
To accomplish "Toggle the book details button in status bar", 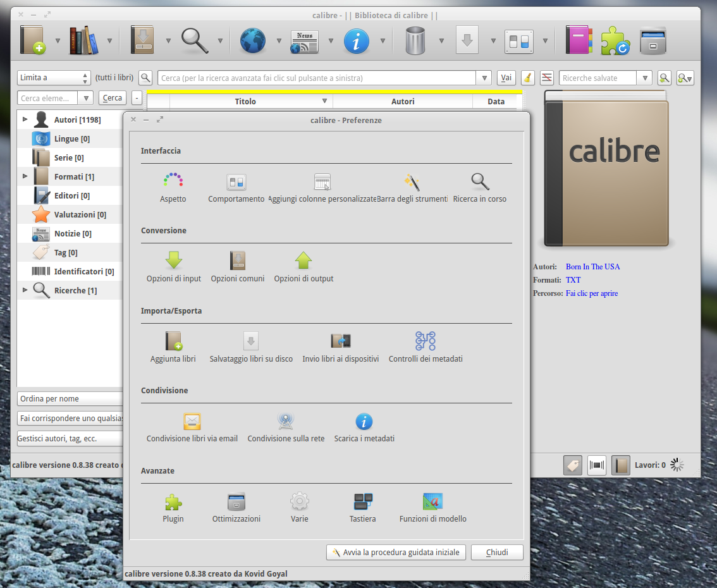I will (620, 465).
